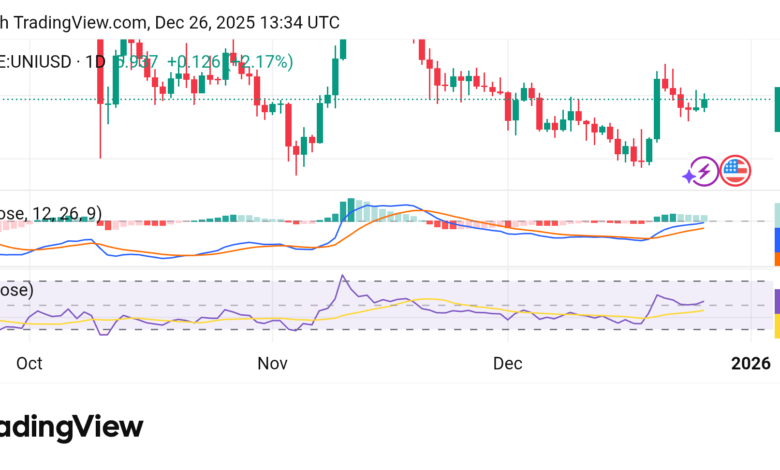Click the purple lightning bolt event icon

click(703, 172)
